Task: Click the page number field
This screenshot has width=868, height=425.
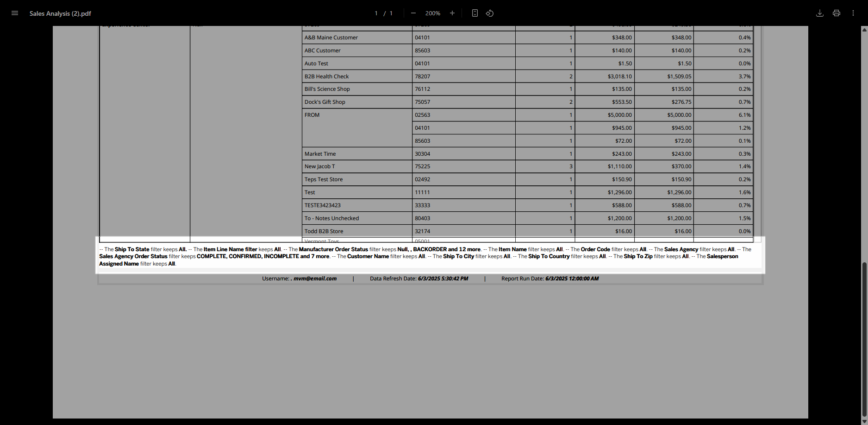Action: coord(376,13)
